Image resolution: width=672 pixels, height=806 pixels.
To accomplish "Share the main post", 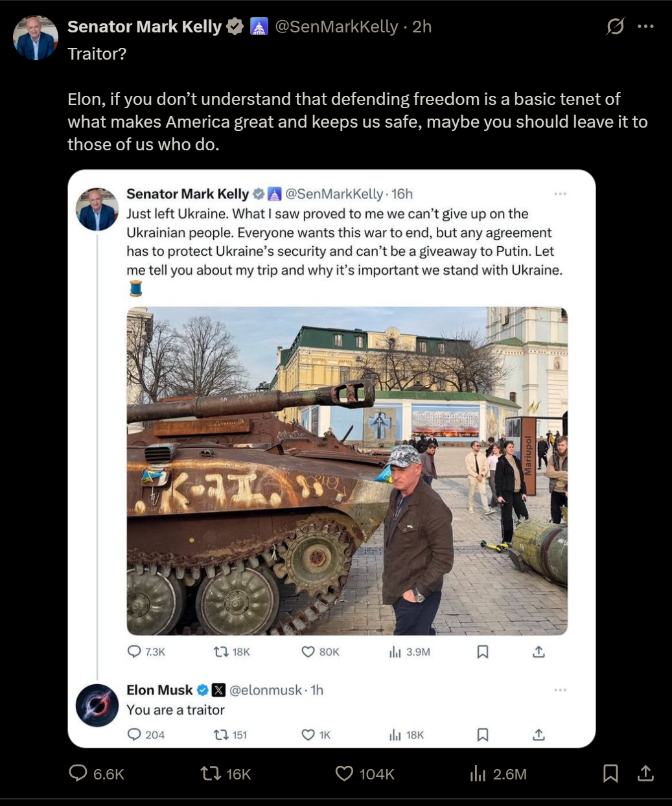I will tap(645, 774).
